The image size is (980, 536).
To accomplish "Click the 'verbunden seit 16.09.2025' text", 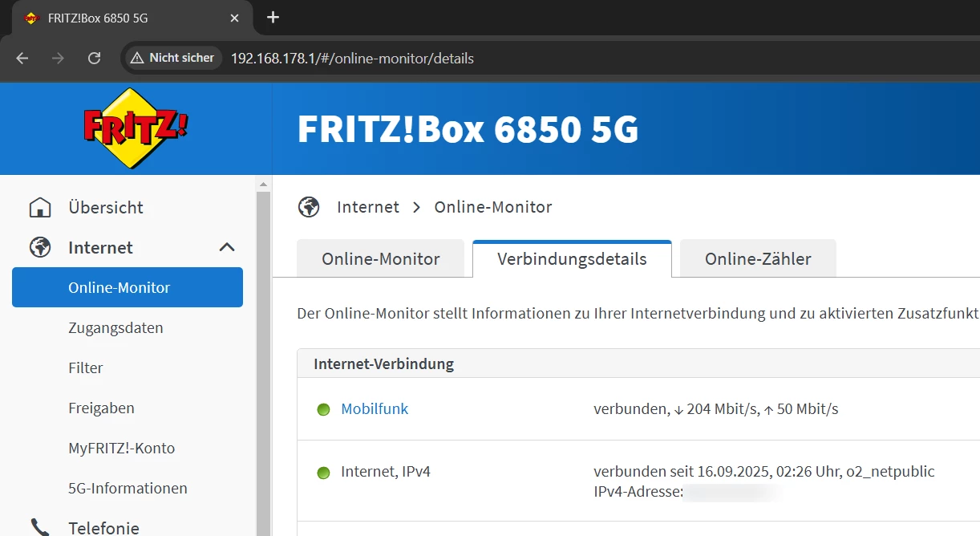I will coord(763,472).
